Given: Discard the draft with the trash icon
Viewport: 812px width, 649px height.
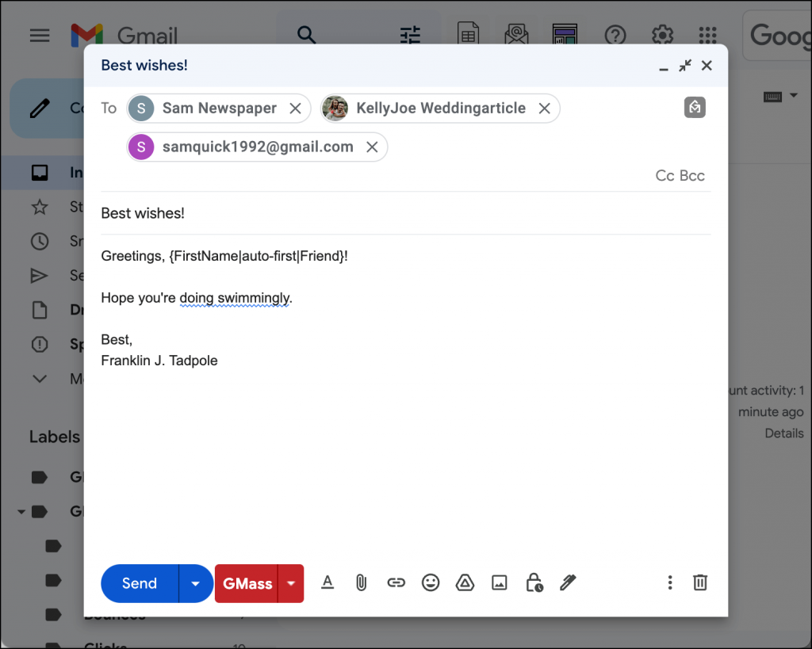Looking at the screenshot, I should tap(699, 582).
